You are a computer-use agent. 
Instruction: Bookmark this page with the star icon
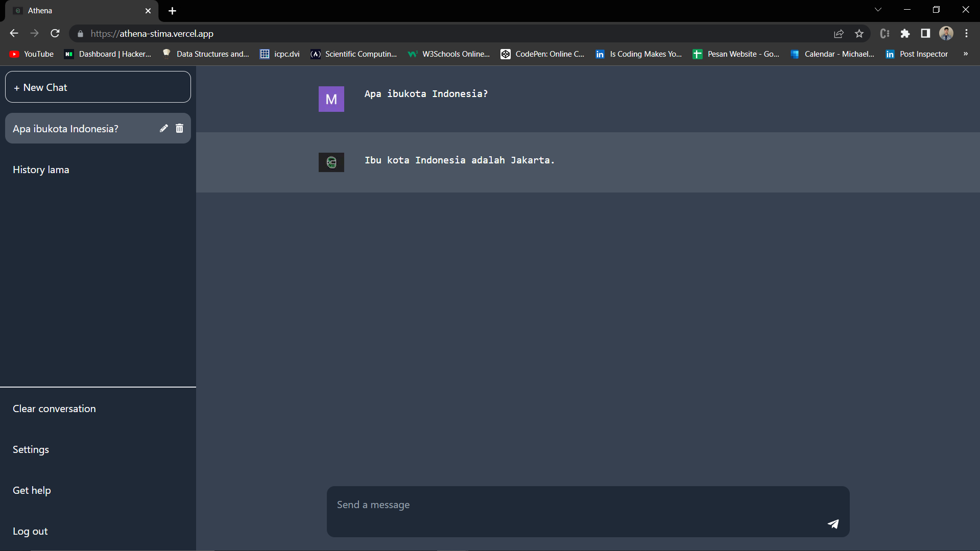click(859, 33)
